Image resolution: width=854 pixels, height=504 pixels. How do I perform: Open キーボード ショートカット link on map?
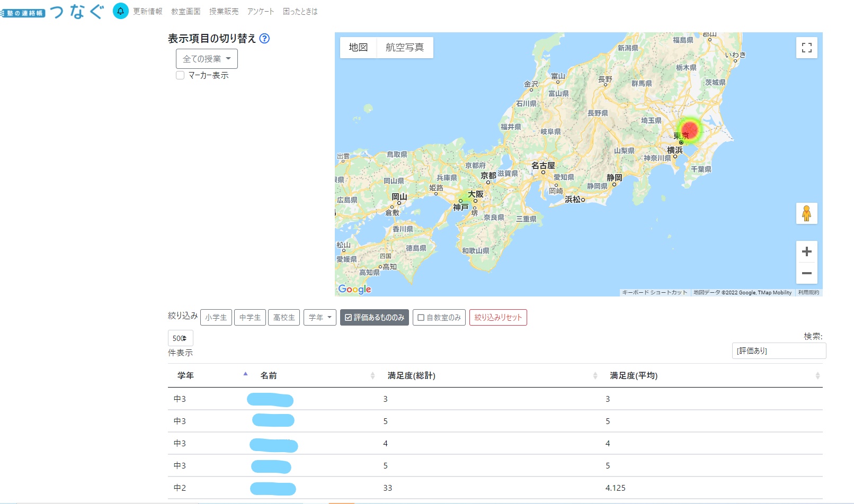coord(655,293)
